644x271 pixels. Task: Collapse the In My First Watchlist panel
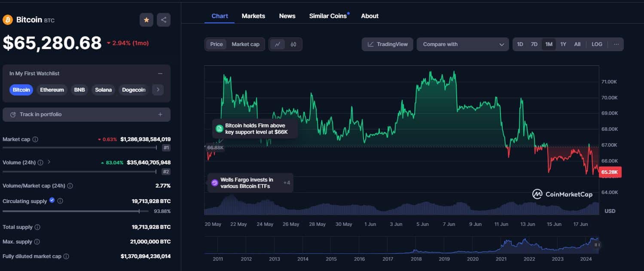pyautogui.click(x=160, y=74)
